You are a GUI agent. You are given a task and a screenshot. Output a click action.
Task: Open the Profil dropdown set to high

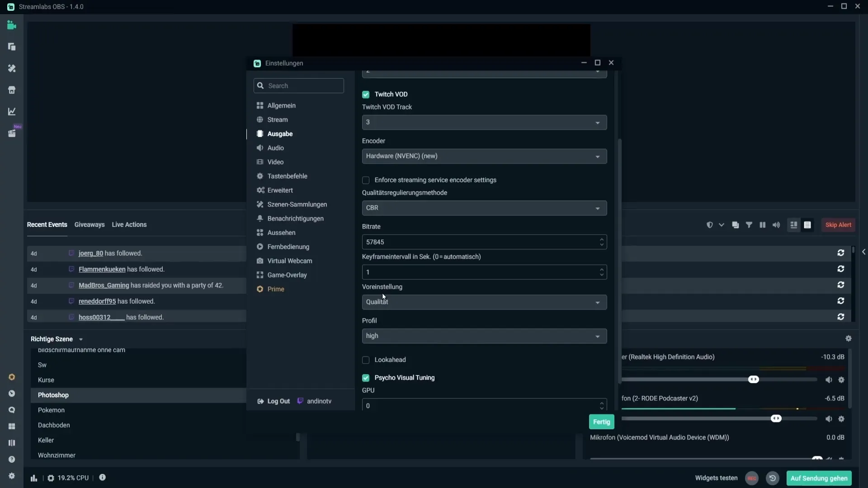point(484,336)
